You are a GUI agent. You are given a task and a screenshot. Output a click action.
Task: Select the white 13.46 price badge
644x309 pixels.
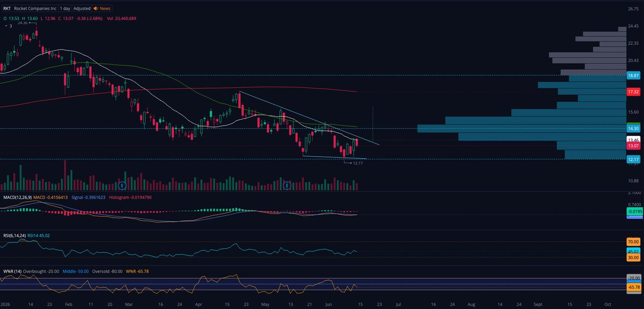click(633, 139)
